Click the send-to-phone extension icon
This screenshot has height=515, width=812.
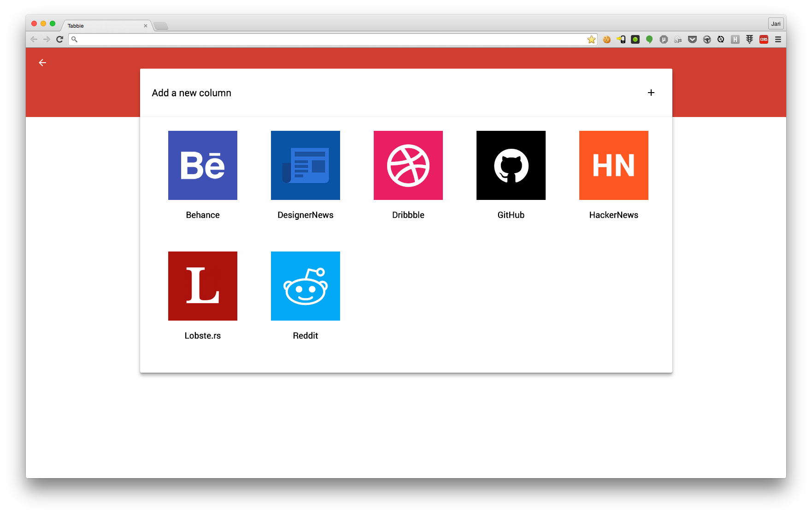(x=621, y=40)
